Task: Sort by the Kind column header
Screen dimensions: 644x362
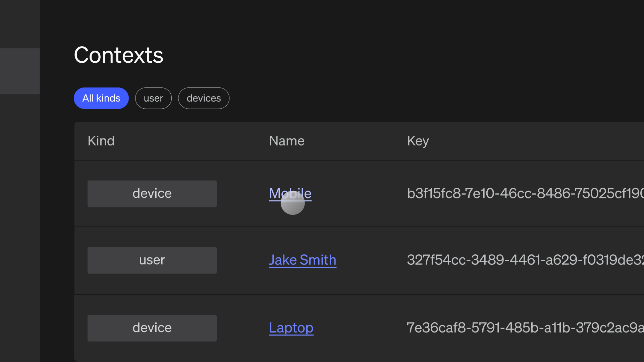Action: pyautogui.click(x=101, y=141)
